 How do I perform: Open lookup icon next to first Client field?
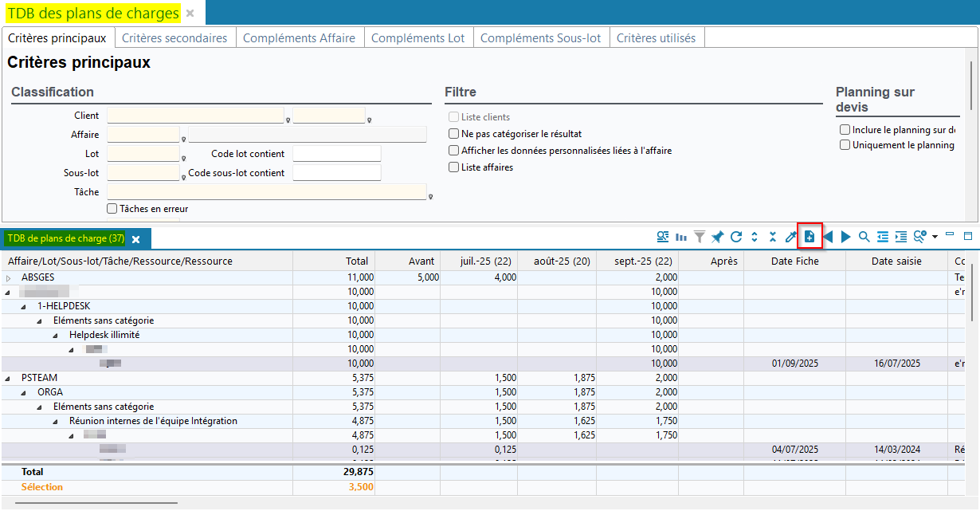click(x=288, y=120)
